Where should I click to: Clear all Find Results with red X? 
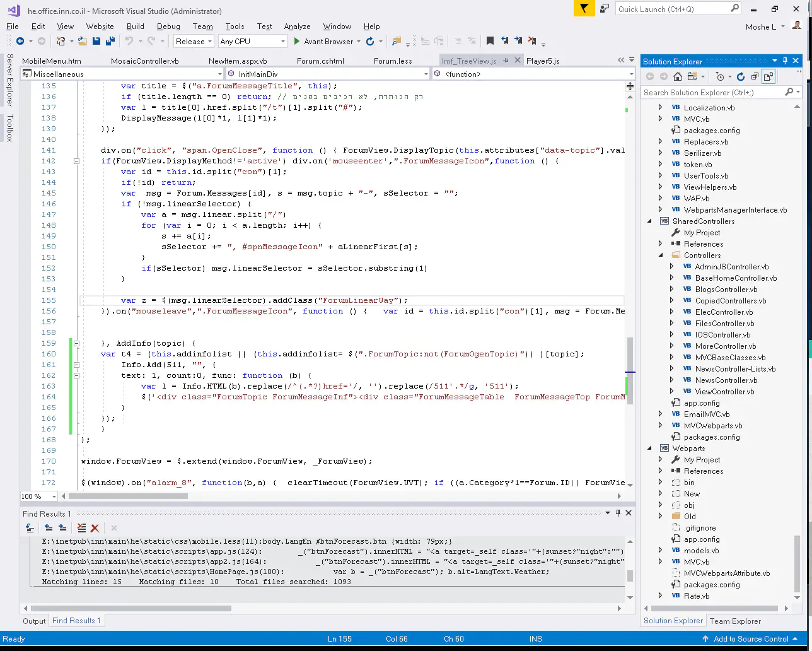(95, 528)
